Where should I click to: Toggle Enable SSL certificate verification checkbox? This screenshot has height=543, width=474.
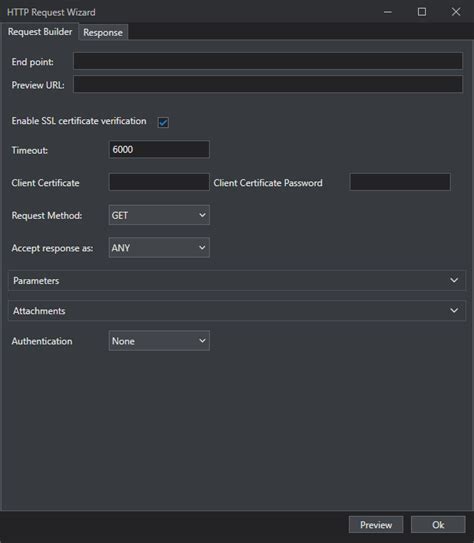tap(163, 122)
